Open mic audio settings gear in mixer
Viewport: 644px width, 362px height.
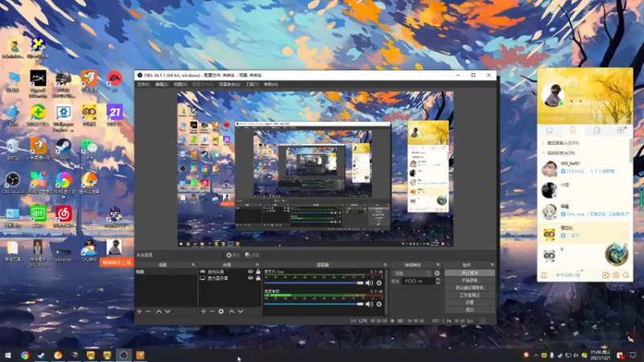point(378,283)
